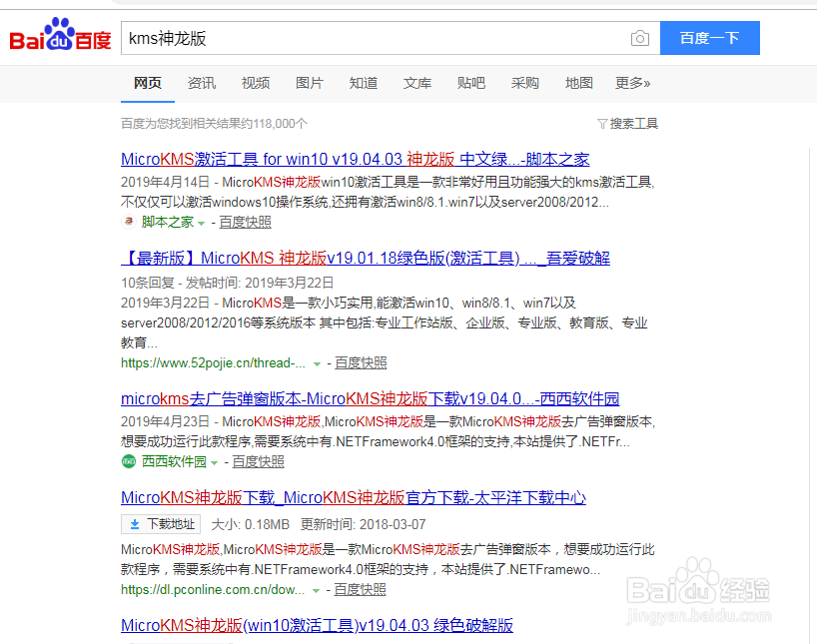Open 百度快照 for 脚本之家 result

tap(245, 222)
